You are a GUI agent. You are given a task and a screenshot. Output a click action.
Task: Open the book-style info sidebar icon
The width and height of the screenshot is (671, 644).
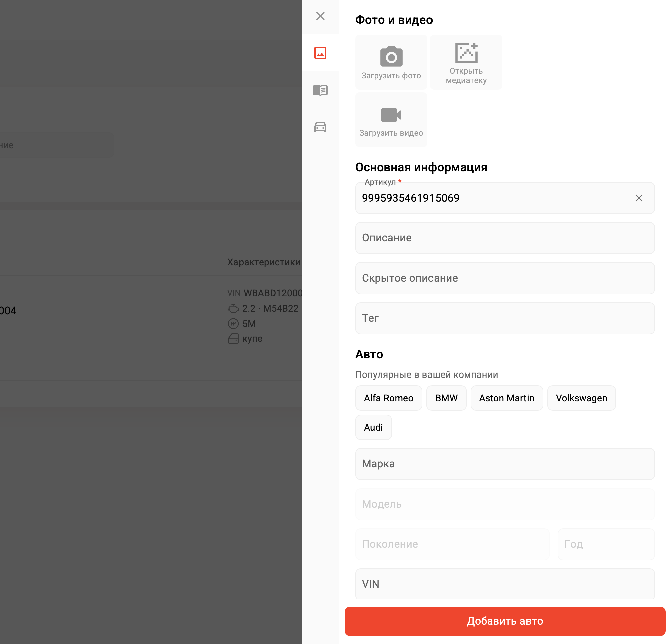coord(320,90)
